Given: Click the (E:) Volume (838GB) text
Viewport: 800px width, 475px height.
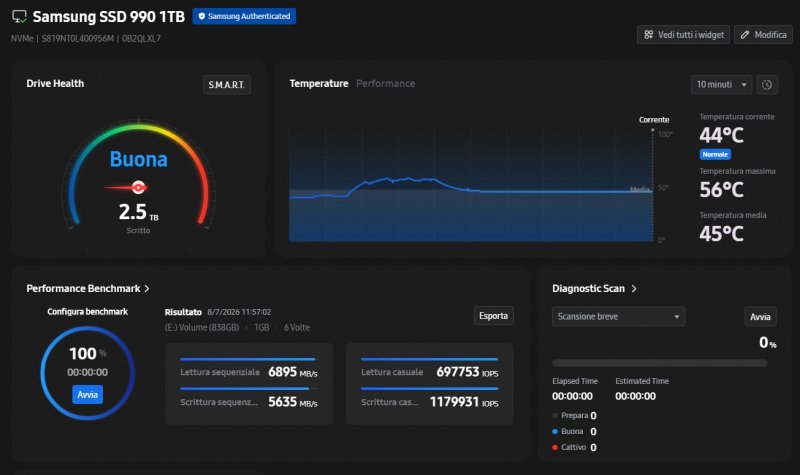Looking at the screenshot, I should [x=202, y=327].
